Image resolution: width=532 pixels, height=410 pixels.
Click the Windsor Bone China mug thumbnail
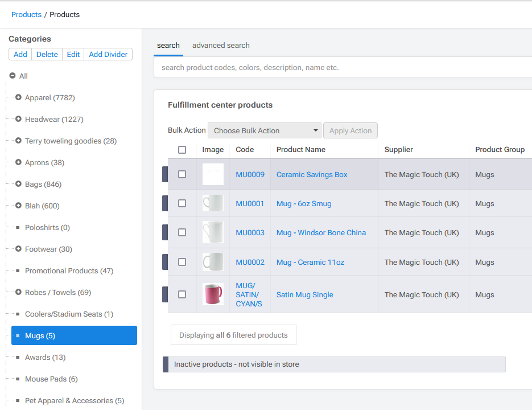(213, 232)
